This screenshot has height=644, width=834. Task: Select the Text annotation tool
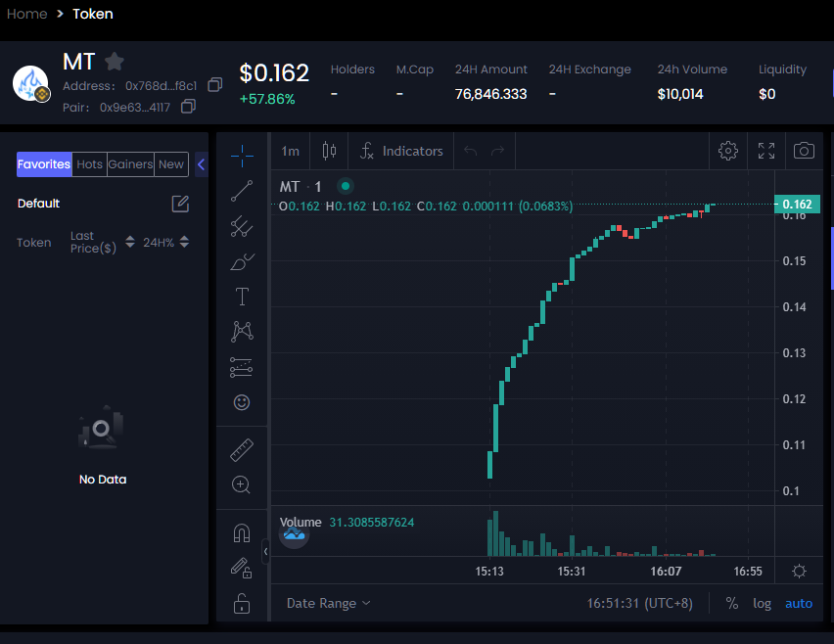(x=242, y=297)
